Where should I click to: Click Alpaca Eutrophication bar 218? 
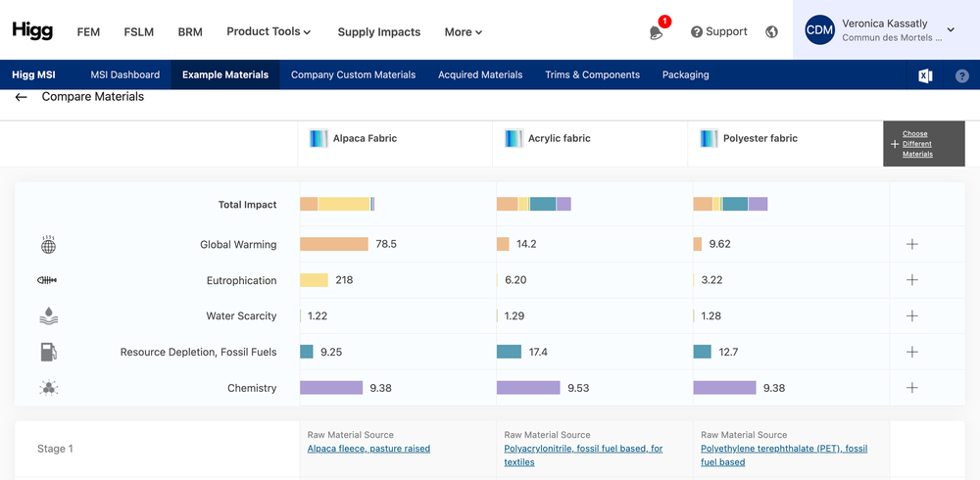pos(314,280)
